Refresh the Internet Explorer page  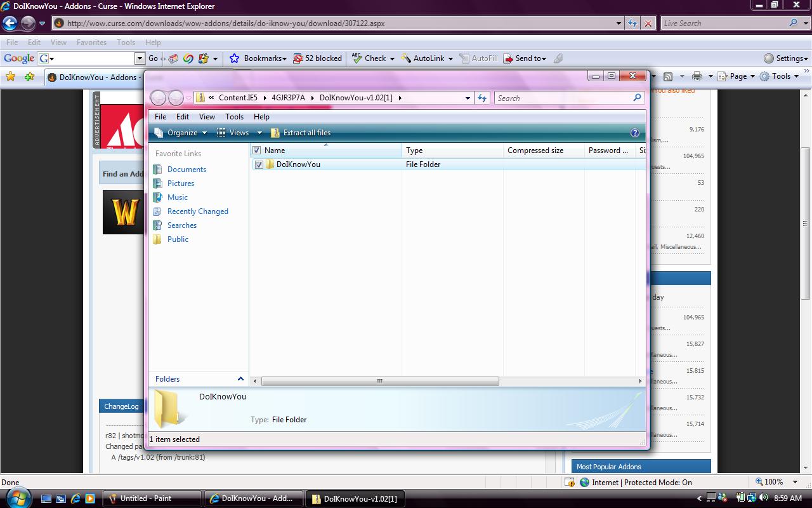point(632,23)
